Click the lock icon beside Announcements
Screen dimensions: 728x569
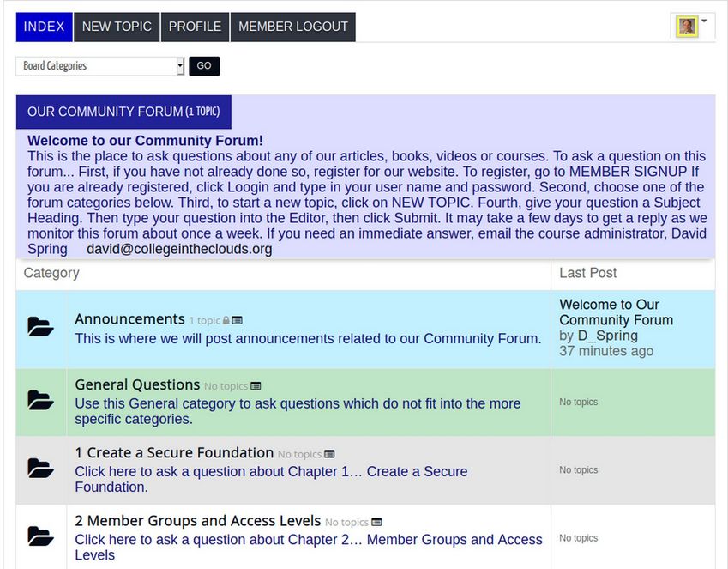pos(226,320)
